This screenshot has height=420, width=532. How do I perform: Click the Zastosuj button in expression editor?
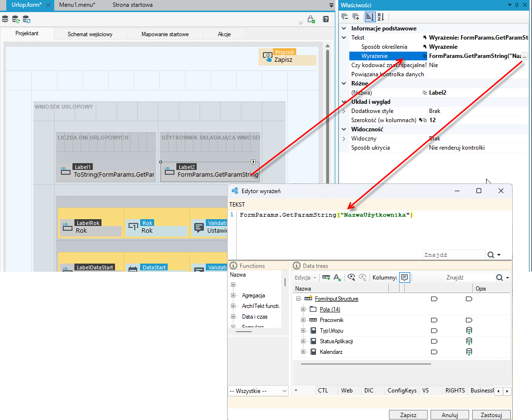pyautogui.click(x=491, y=415)
